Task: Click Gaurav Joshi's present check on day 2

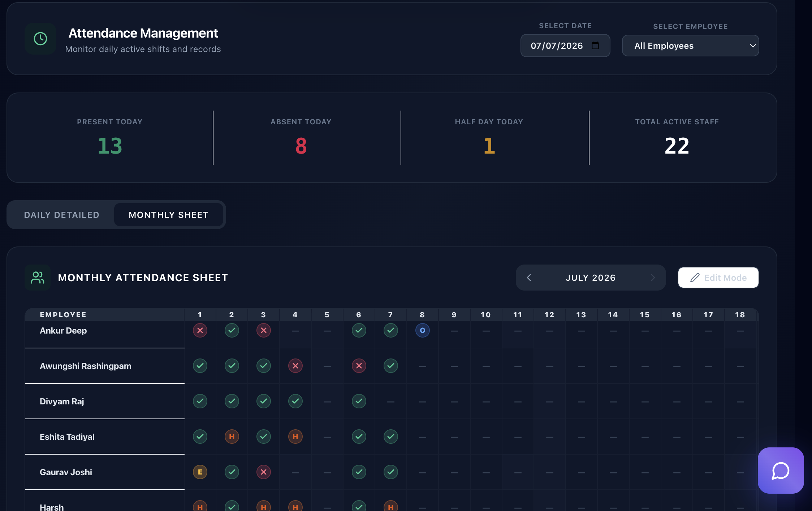Action: (232, 472)
